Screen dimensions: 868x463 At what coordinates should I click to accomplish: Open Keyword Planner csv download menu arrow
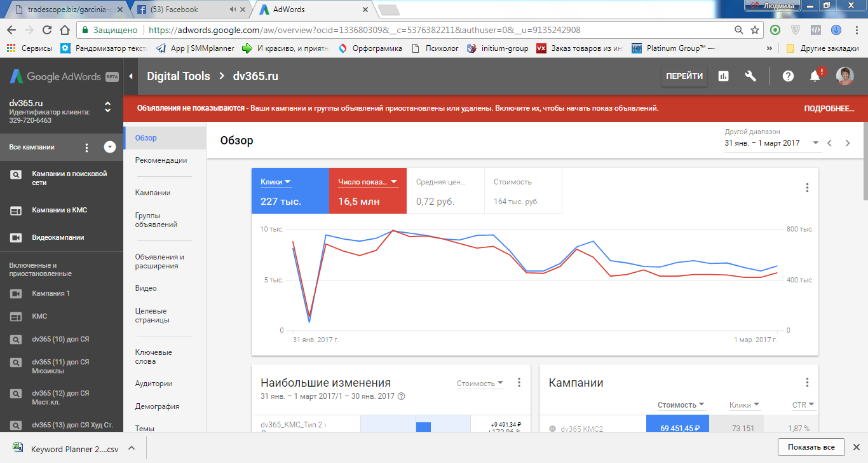(132, 448)
